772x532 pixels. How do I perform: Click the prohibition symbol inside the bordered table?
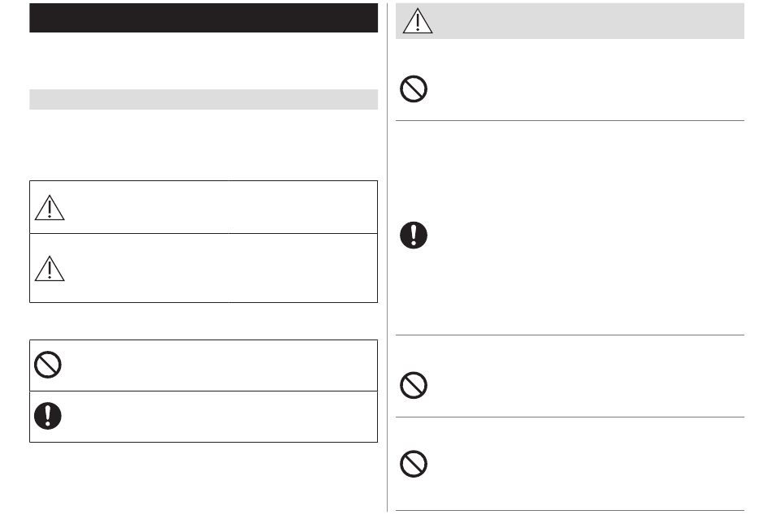[x=48, y=365]
